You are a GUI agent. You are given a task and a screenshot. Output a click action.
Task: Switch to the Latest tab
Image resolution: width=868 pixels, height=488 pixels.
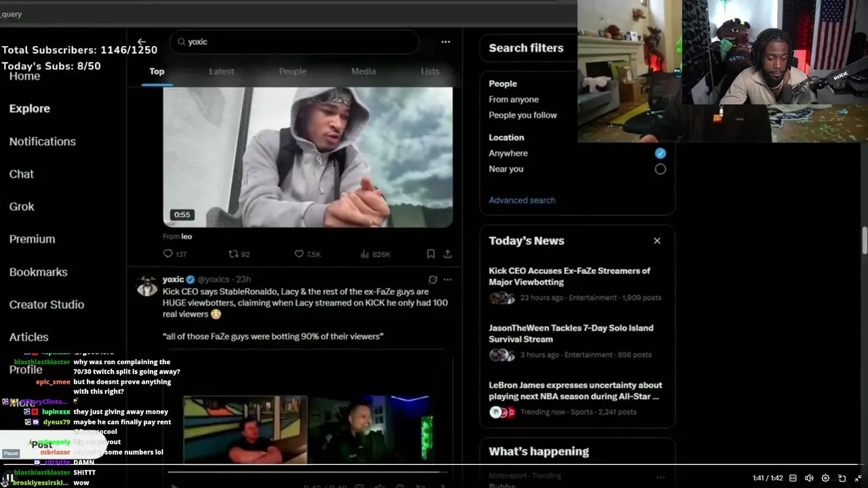coord(221,71)
